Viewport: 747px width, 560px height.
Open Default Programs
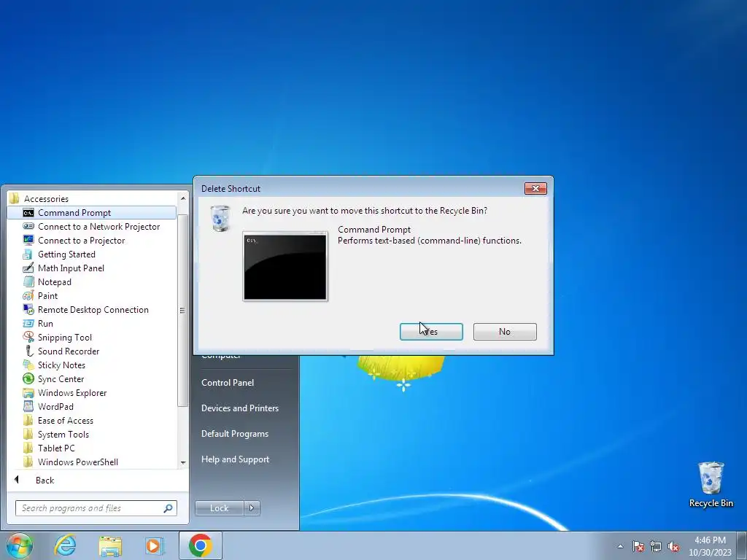point(234,434)
